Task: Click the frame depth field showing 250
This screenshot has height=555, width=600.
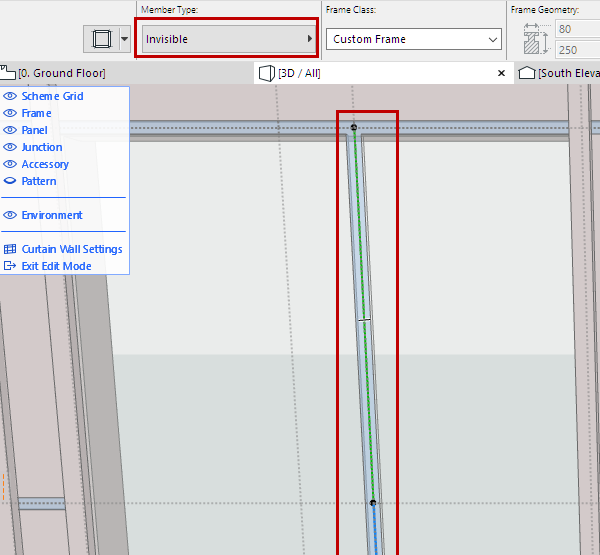Action: pyautogui.click(x=578, y=50)
